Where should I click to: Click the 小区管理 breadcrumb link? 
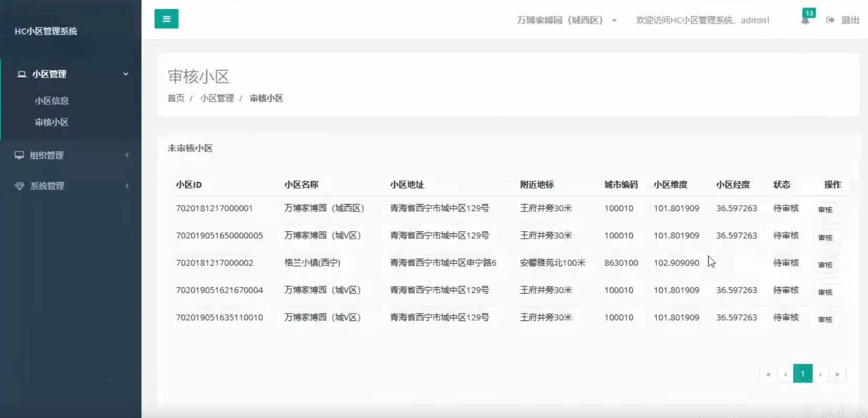point(217,98)
